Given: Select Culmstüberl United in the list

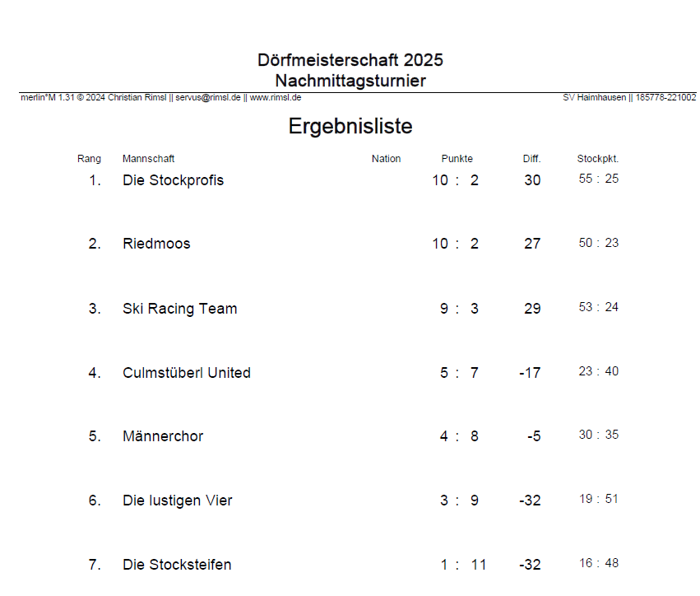Looking at the screenshot, I should pos(187,373).
